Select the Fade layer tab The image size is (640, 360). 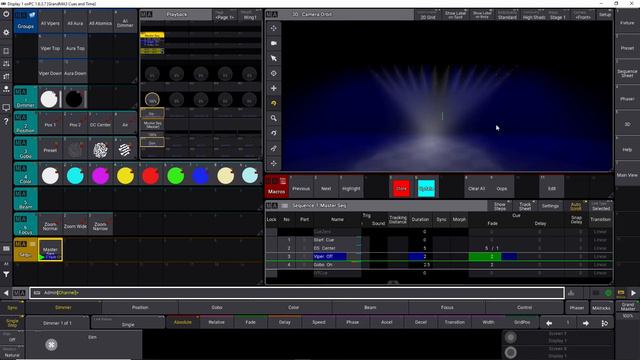coord(251,322)
